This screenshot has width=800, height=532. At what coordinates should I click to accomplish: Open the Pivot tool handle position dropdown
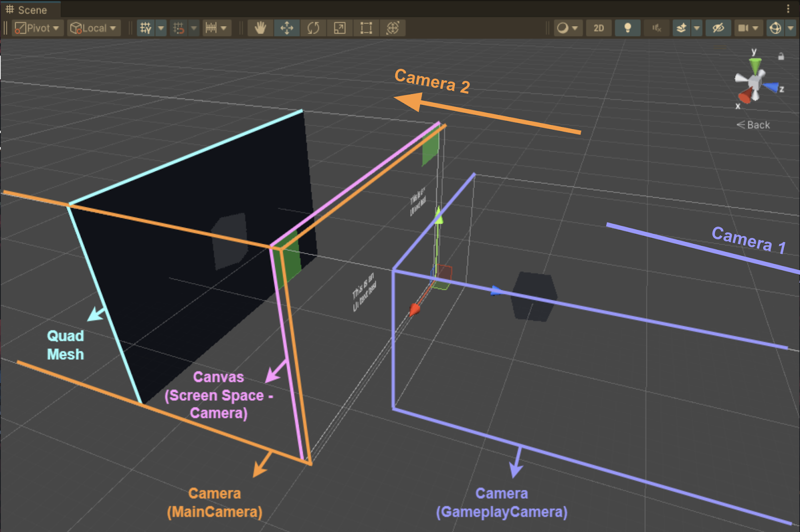pyautogui.click(x=37, y=28)
